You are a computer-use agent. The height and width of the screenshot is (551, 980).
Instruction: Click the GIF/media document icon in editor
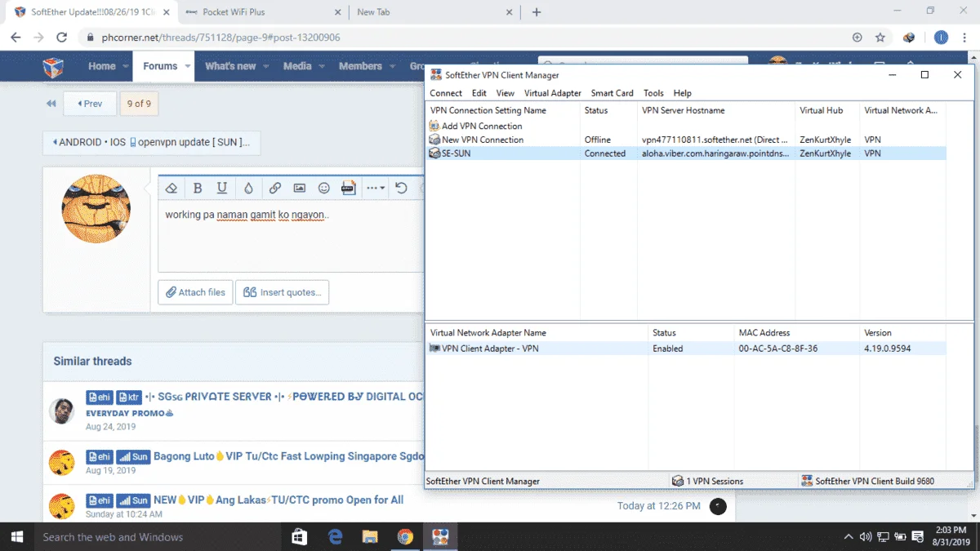[x=349, y=188]
